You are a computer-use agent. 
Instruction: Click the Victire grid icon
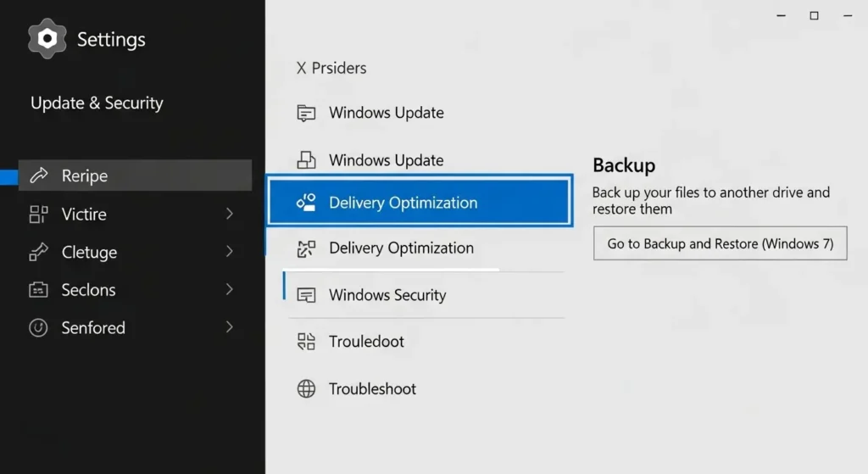[x=39, y=215]
